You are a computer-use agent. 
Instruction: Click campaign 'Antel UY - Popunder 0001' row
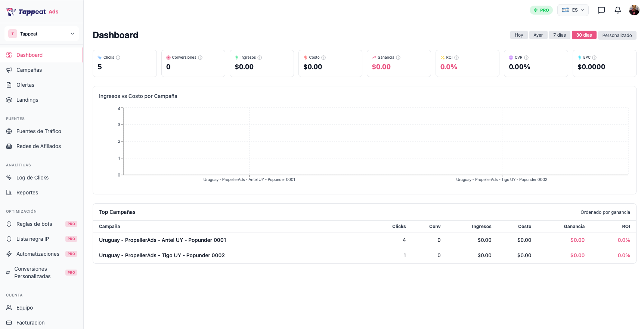point(364,240)
